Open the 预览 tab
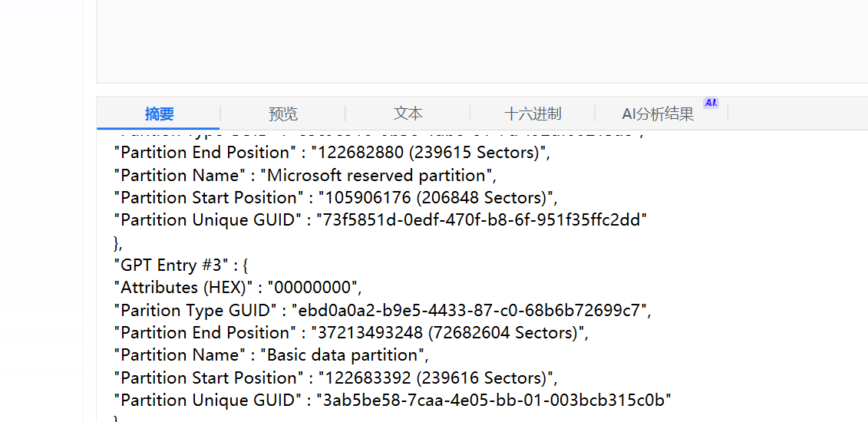 283,114
